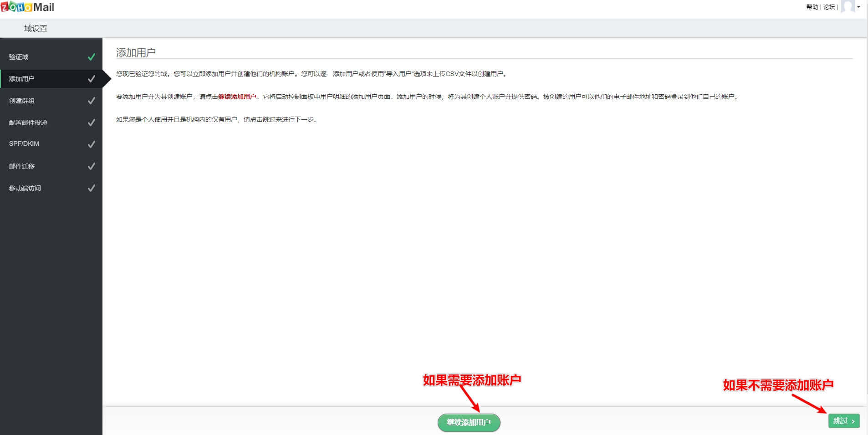
Task: Click the checkmark beside 移动端访问
Action: click(x=91, y=188)
